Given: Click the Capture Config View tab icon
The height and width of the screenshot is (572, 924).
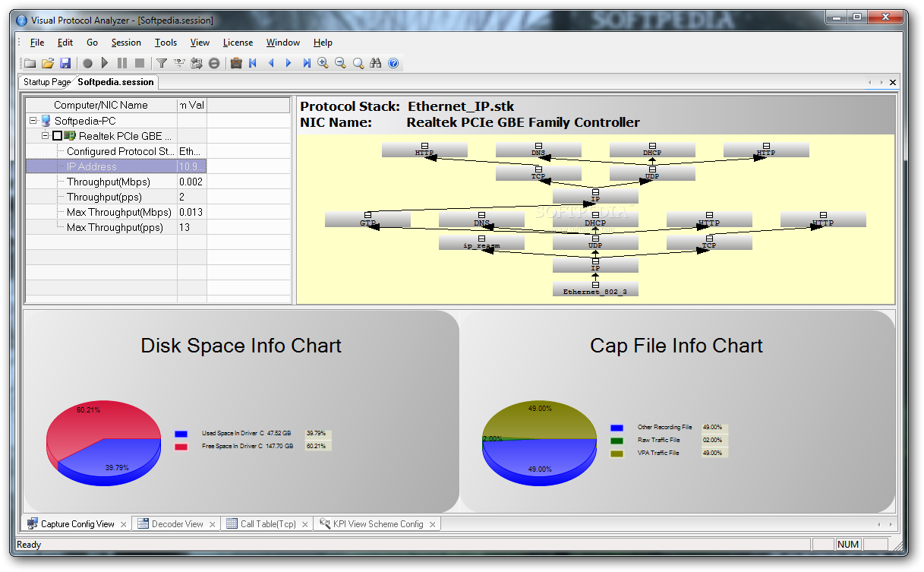Looking at the screenshot, I should (x=33, y=523).
